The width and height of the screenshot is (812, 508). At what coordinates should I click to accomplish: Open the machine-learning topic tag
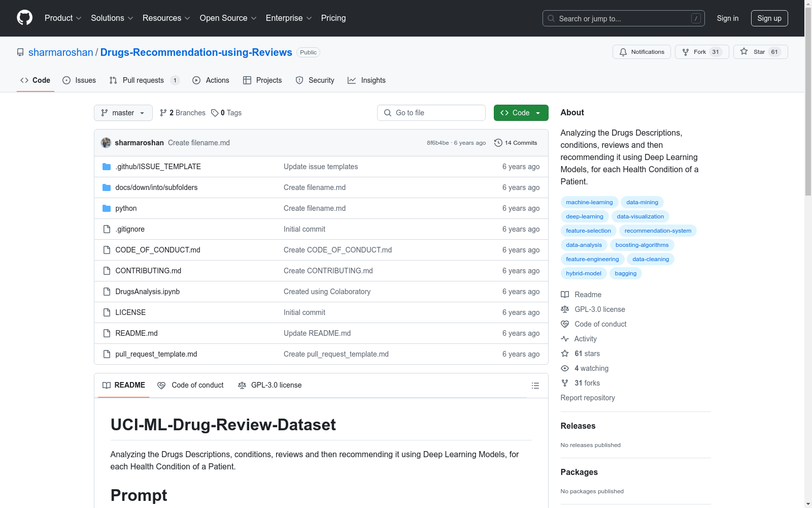point(589,202)
